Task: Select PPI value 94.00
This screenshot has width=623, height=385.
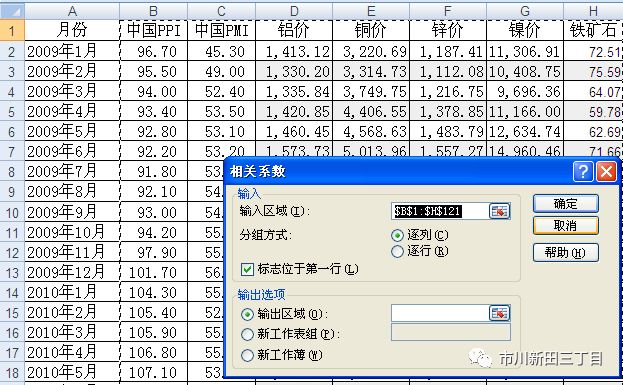Action: click(153, 91)
